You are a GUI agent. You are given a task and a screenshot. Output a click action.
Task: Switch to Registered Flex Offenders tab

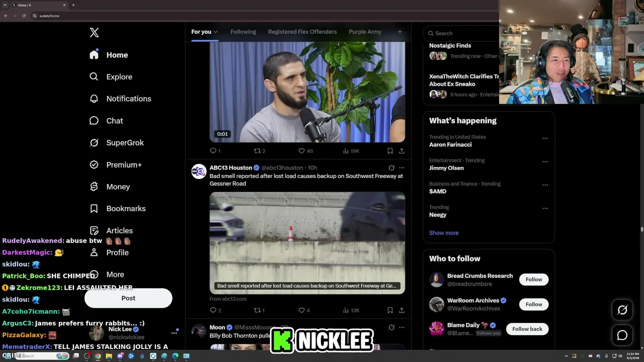(x=302, y=32)
